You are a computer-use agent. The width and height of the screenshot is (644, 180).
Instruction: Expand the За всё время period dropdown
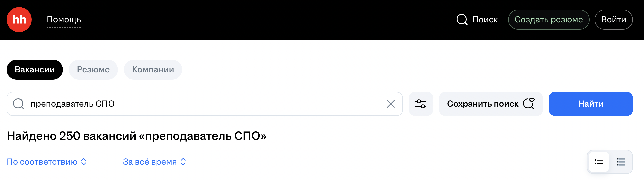[154, 162]
